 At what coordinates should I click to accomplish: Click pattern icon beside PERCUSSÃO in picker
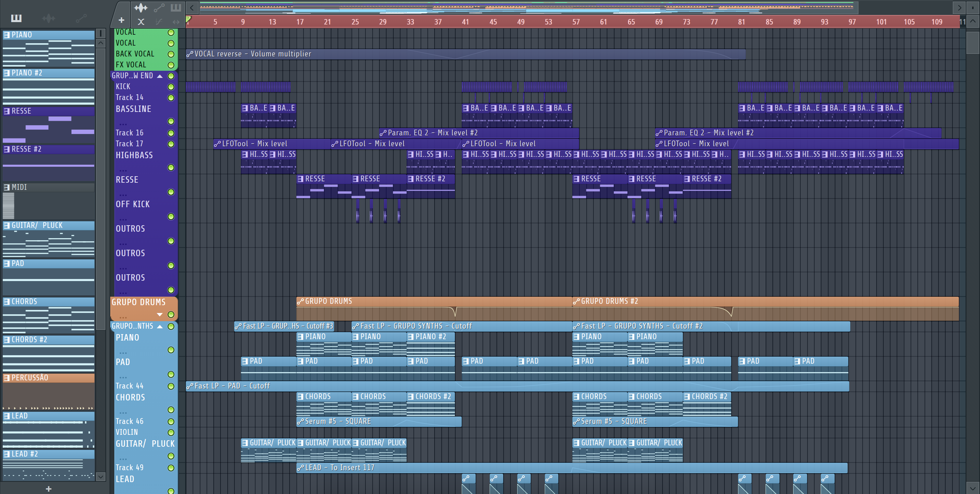(6, 378)
